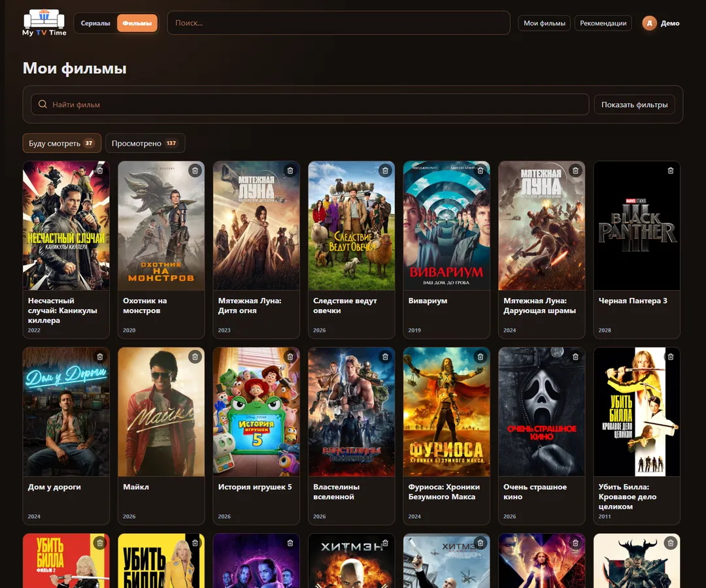Image resolution: width=706 pixels, height=588 pixels.
Task: Click title Мятежная Луна: Дарующая шрамы
Action: tap(539, 306)
